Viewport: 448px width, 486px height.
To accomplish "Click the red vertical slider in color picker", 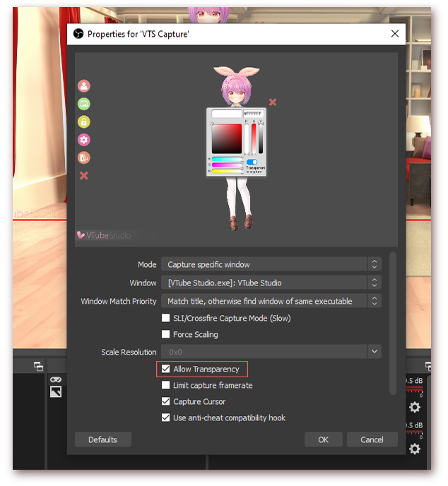I will click(x=254, y=138).
